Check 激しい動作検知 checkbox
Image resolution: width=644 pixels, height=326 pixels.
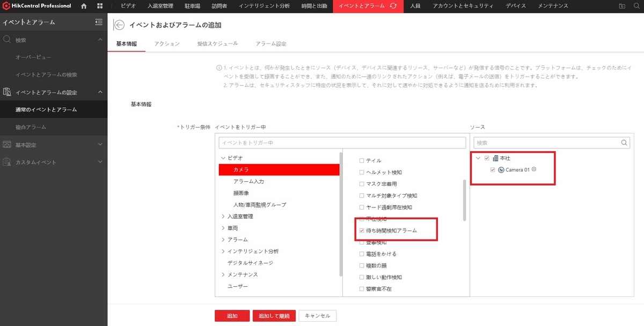[361, 277]
